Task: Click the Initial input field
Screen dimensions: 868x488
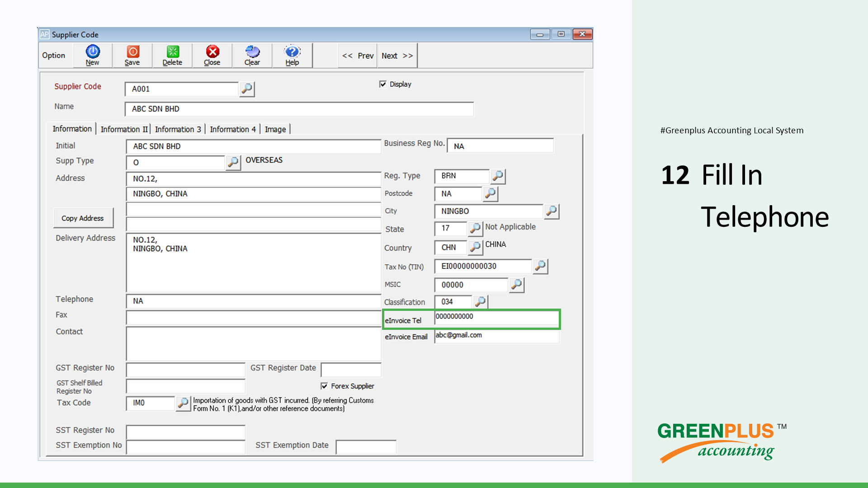Action: (x=254, y=146)
